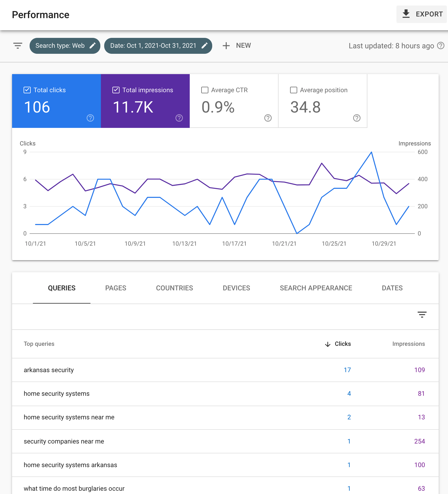
Task: Open Total clicks help icon
Action: click(90, 118)
